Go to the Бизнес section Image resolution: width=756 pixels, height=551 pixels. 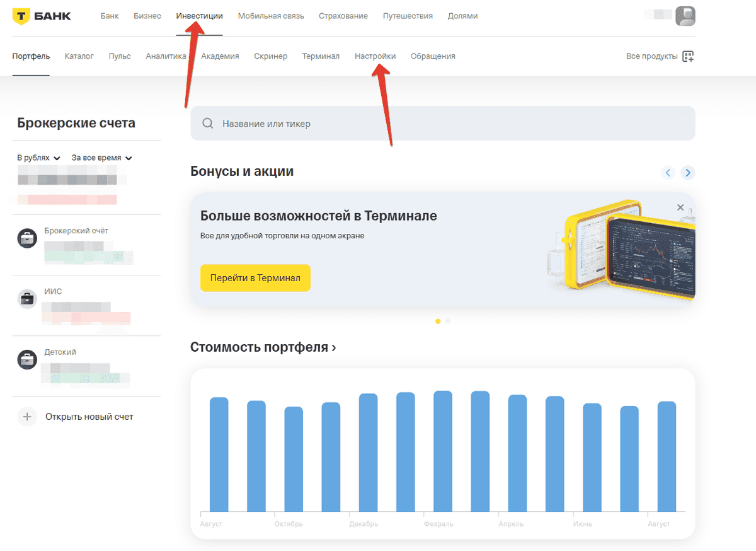(x=147, y=16)
